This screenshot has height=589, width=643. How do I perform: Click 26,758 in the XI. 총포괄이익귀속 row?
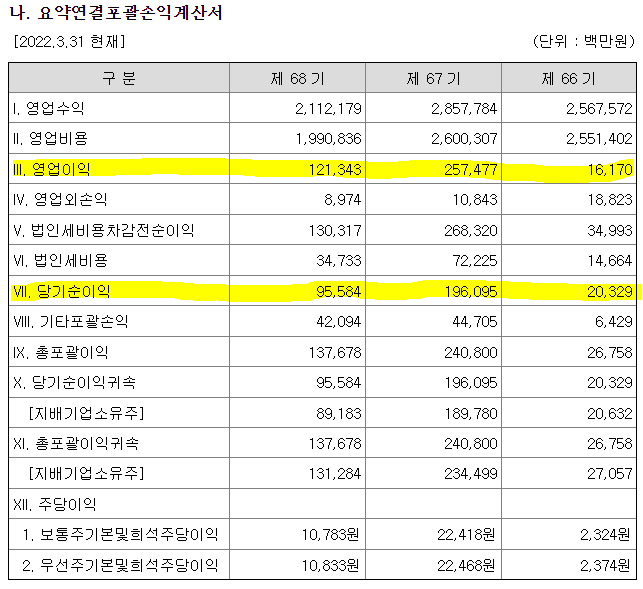pyautogui.click(x=610, y=443)
